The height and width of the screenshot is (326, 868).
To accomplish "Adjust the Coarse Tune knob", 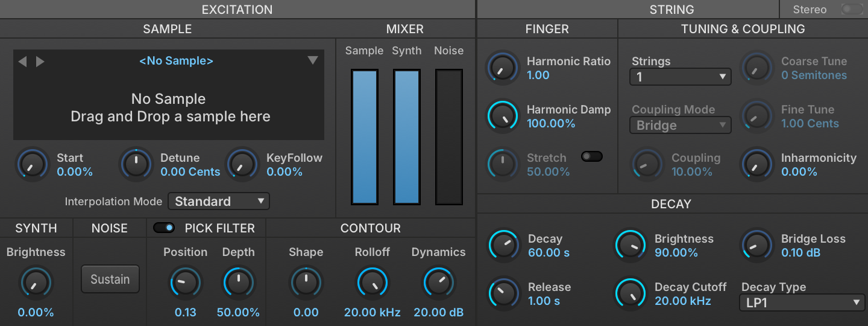I will point(756,68).
